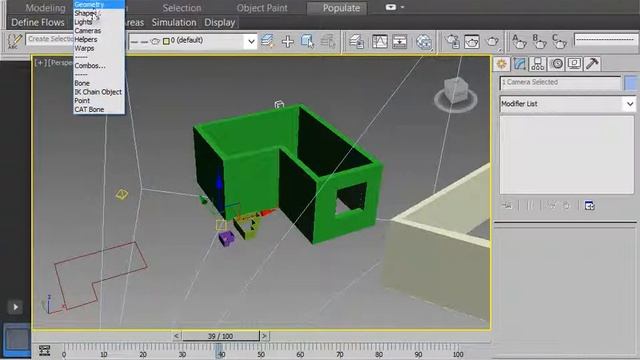Open the Simulation panel

pos(174,22)
